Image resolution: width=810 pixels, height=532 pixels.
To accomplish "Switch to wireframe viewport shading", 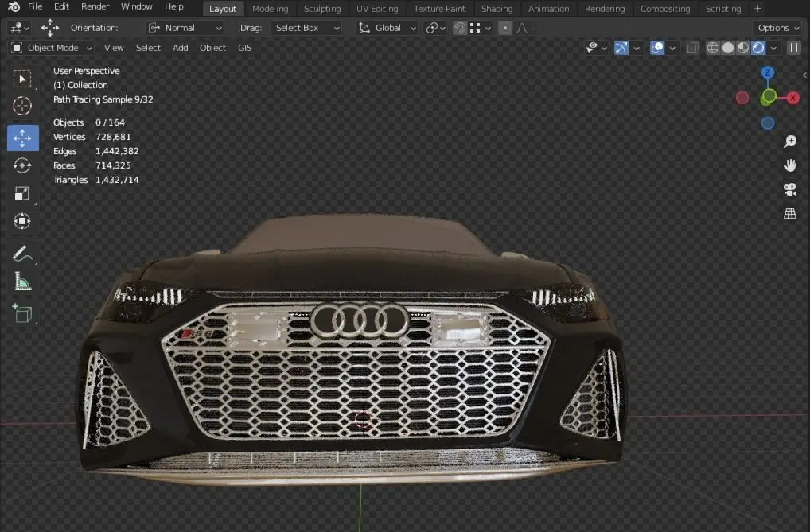I will [x=713, y=48].
